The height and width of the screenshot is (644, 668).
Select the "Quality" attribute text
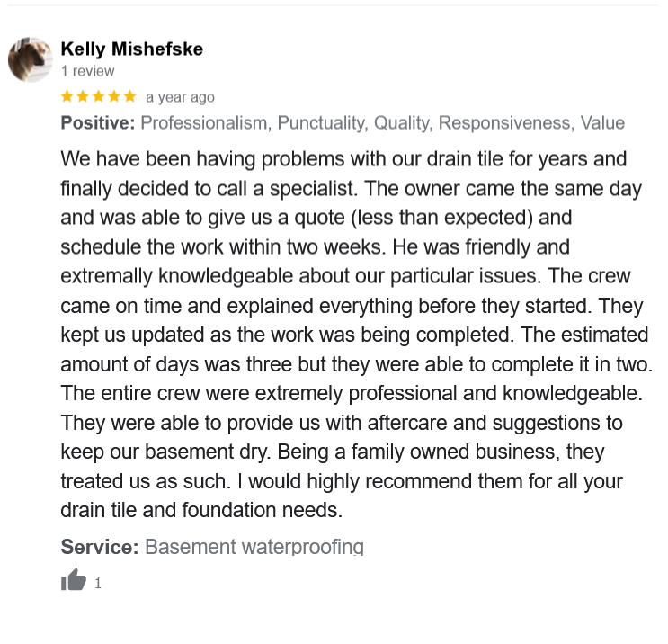point(401,122)
